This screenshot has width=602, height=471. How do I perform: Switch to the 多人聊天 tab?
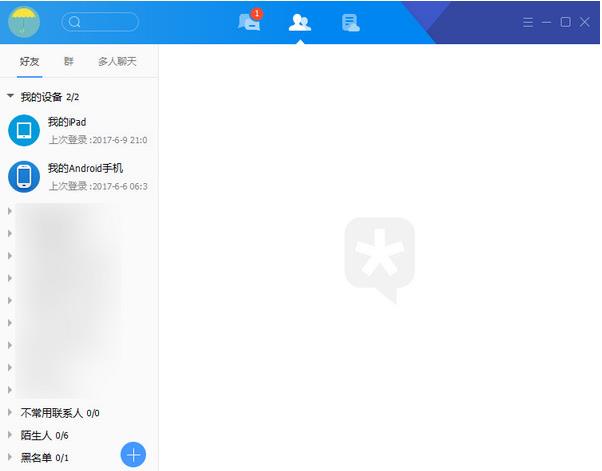[x=117, y=61]
